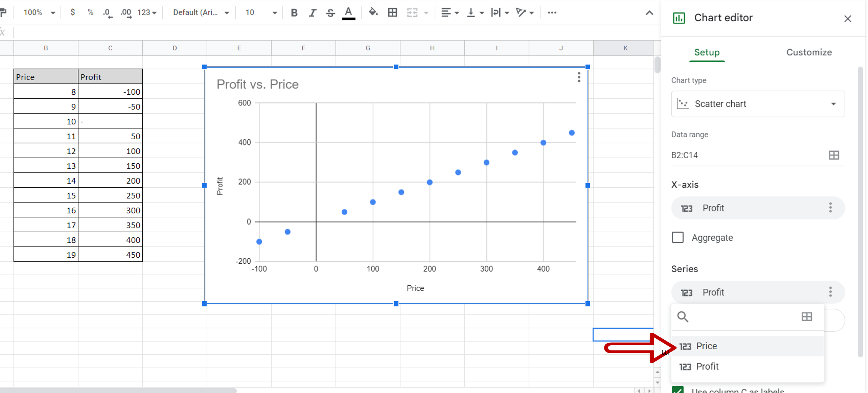Click the Profit header cell
Screen dimensions: 868x393
(x=110, y=77)
